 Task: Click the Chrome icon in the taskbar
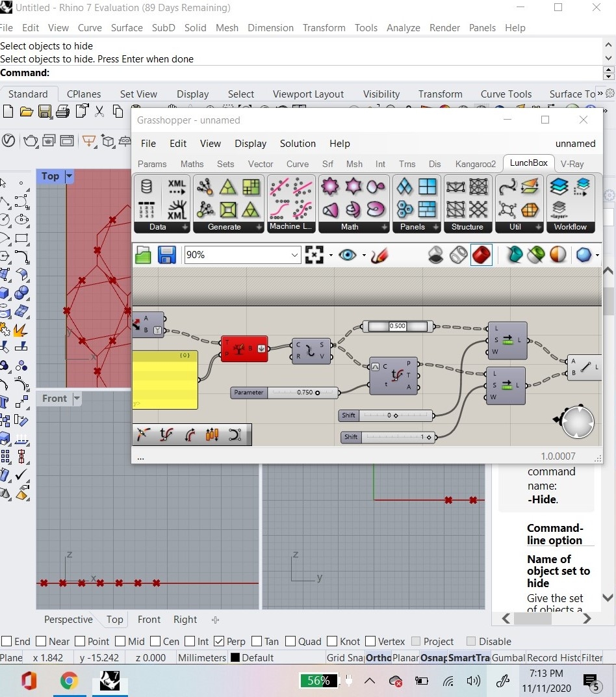point(69,680)
